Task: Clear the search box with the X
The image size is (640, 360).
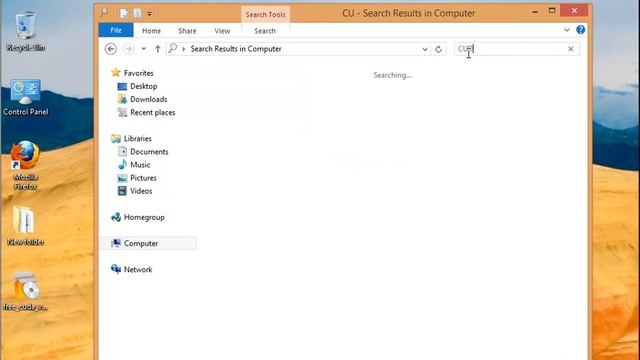Action: 571,49
